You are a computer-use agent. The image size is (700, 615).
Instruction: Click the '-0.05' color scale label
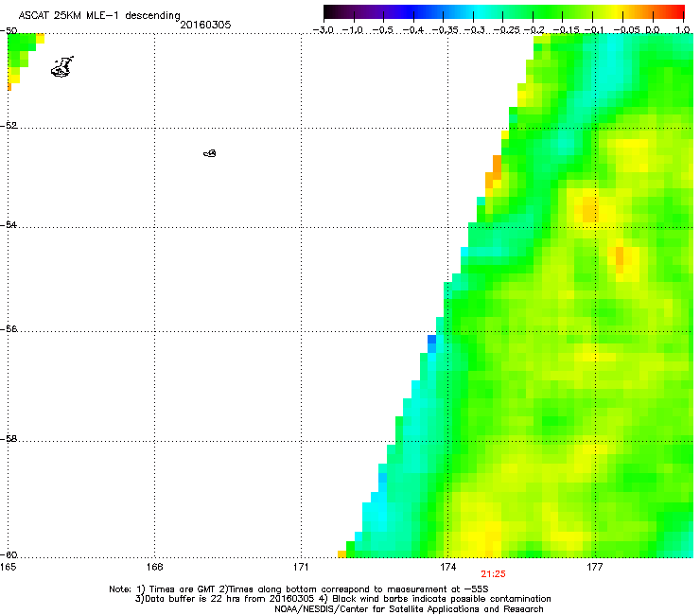627,30
